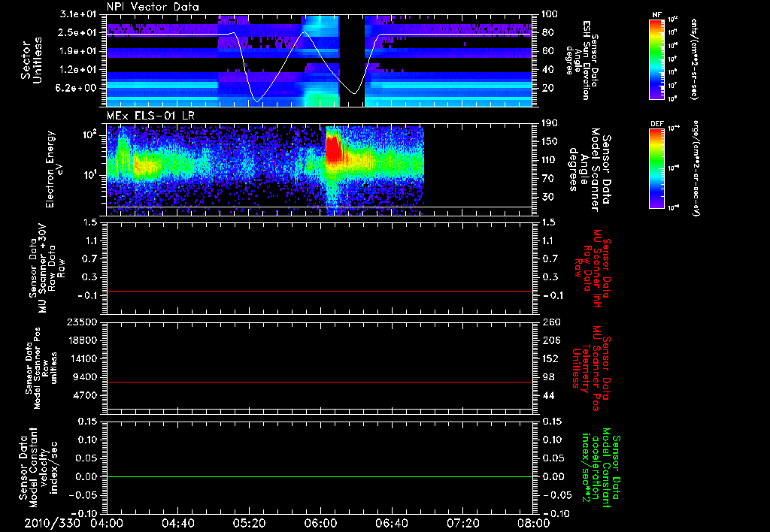
Task: Click the 100 sun elevation tick value
Action: [550, 14]
